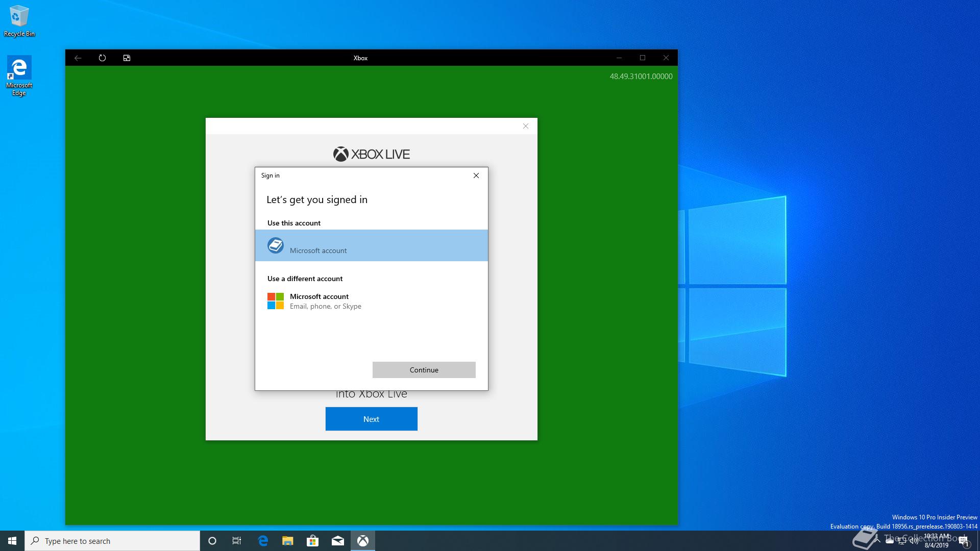The image size is (980, 551).
Task: Click the Xbox back arrow
Action: point(78,58)
